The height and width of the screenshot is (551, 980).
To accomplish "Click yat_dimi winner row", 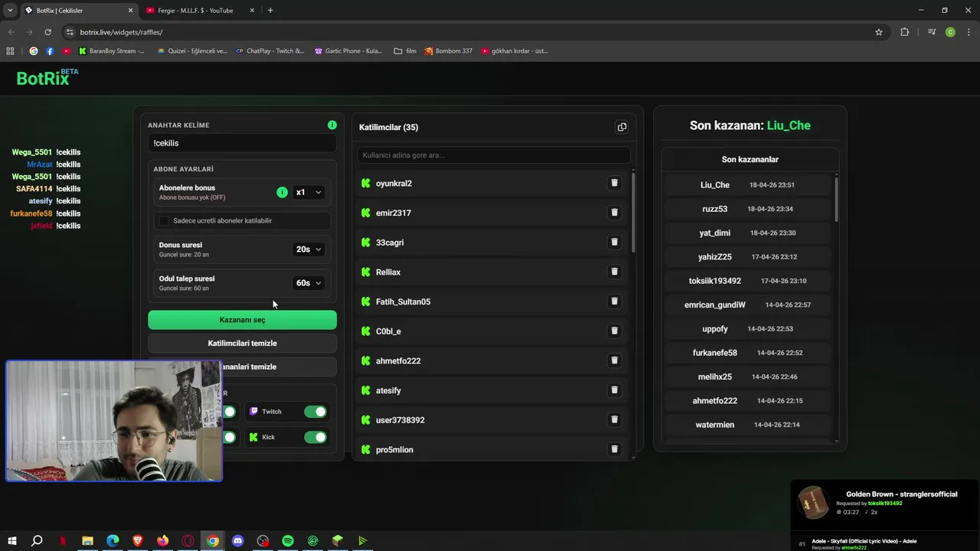I will tap(747, 233).
